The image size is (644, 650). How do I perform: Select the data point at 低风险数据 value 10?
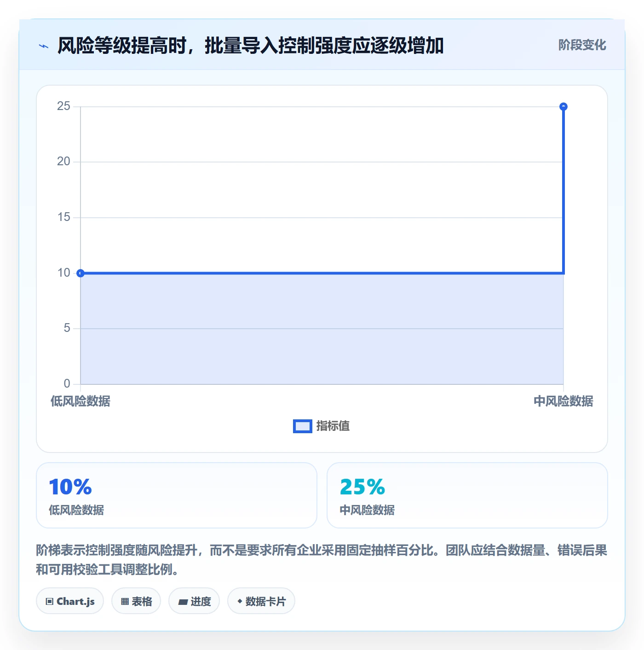(x=80, y=273)
